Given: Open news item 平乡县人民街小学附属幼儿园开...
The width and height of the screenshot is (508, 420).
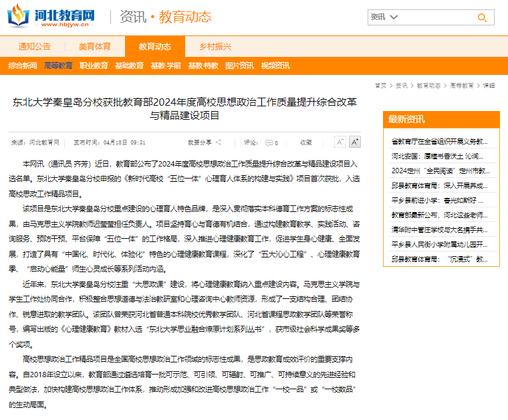Looking at the screenshot, I should [439, 245].
